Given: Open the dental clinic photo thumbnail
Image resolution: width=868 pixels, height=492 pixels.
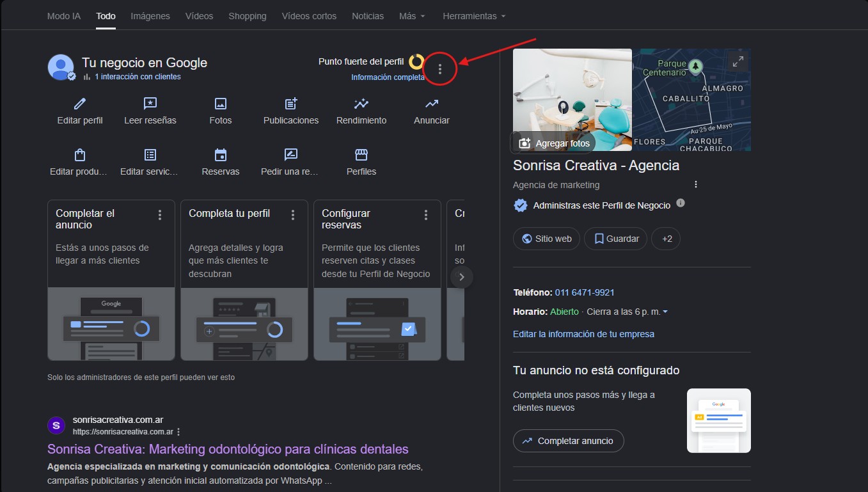Looking at the screenshot, I should 572,100.
